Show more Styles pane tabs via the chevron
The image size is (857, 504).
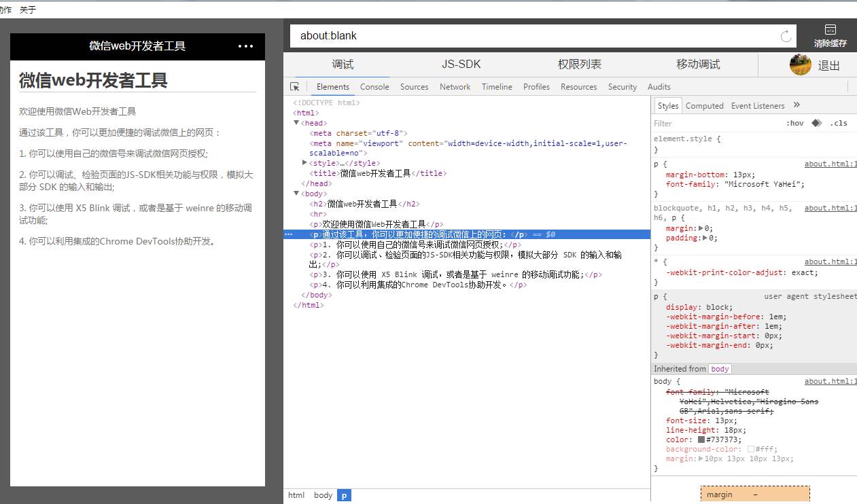click(x=797, y=105)
